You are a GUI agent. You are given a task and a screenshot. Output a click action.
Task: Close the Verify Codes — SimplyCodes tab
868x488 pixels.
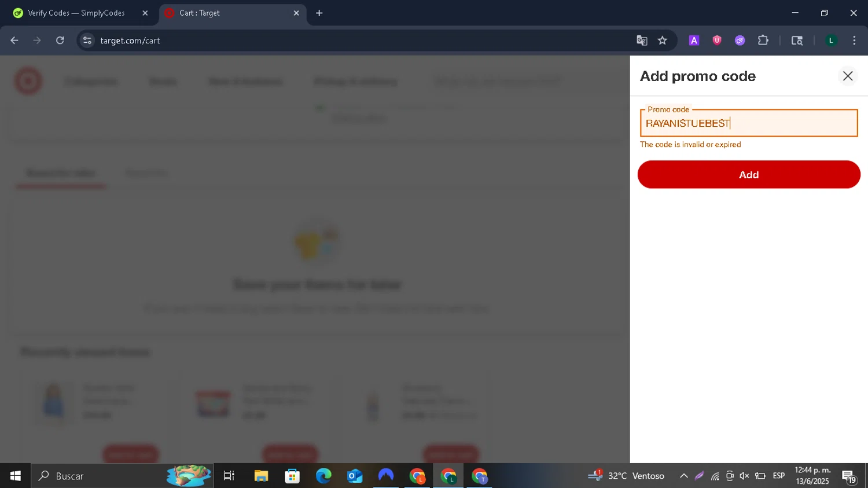click(145, 13)
